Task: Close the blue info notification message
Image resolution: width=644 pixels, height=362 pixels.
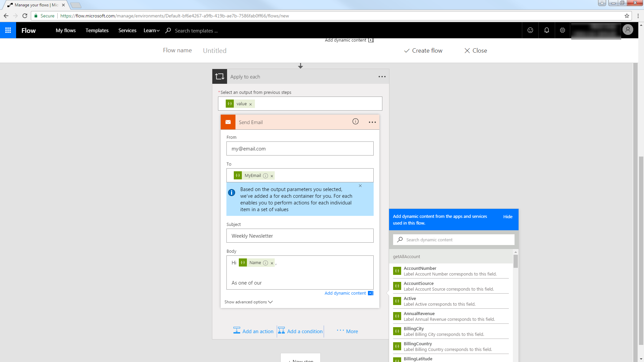Action: [360, 186]
